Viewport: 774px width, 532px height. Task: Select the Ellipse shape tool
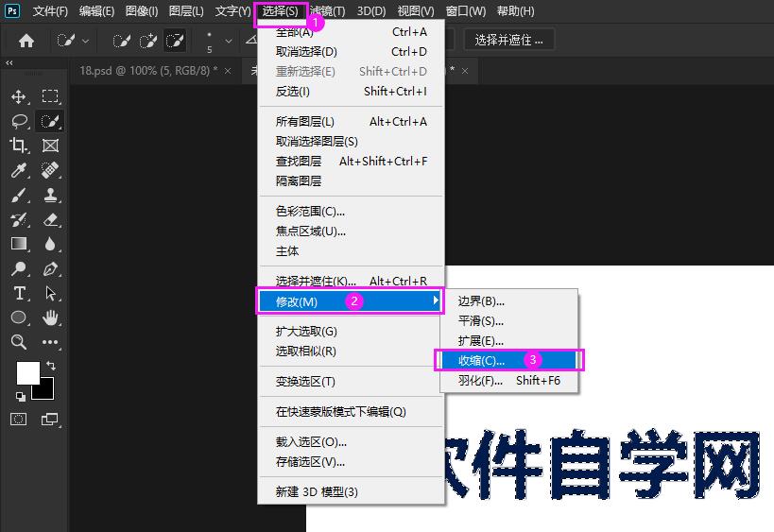[19, 317]
